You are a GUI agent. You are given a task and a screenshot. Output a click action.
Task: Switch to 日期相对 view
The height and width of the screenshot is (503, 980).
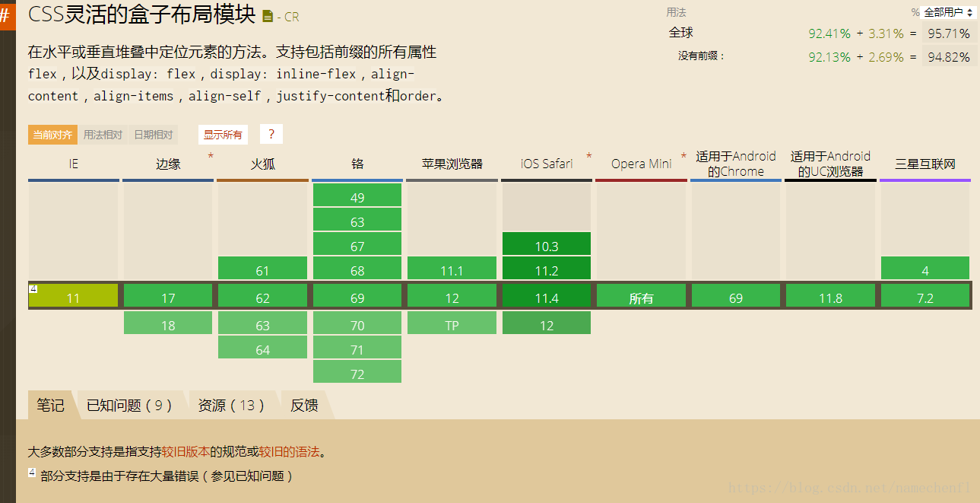click(x=153, y=135)
